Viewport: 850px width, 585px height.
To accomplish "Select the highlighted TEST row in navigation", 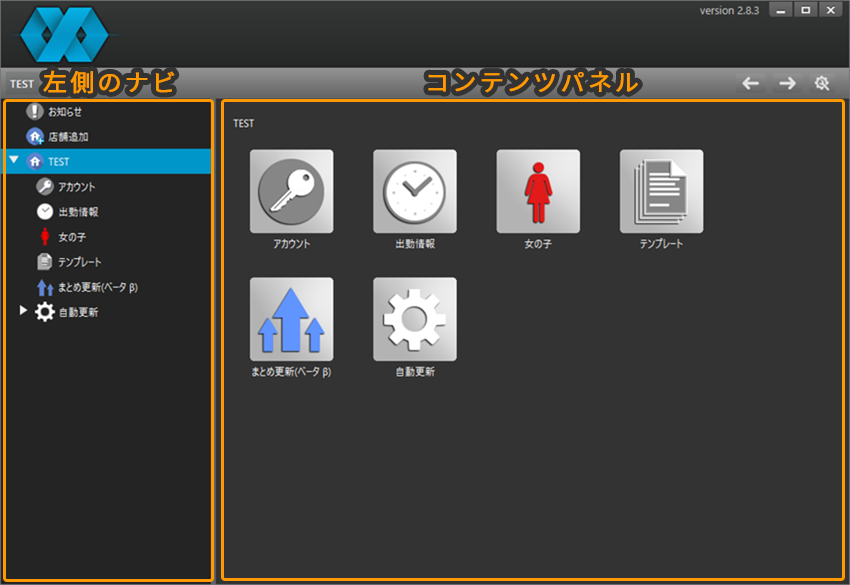I will 107,162.
